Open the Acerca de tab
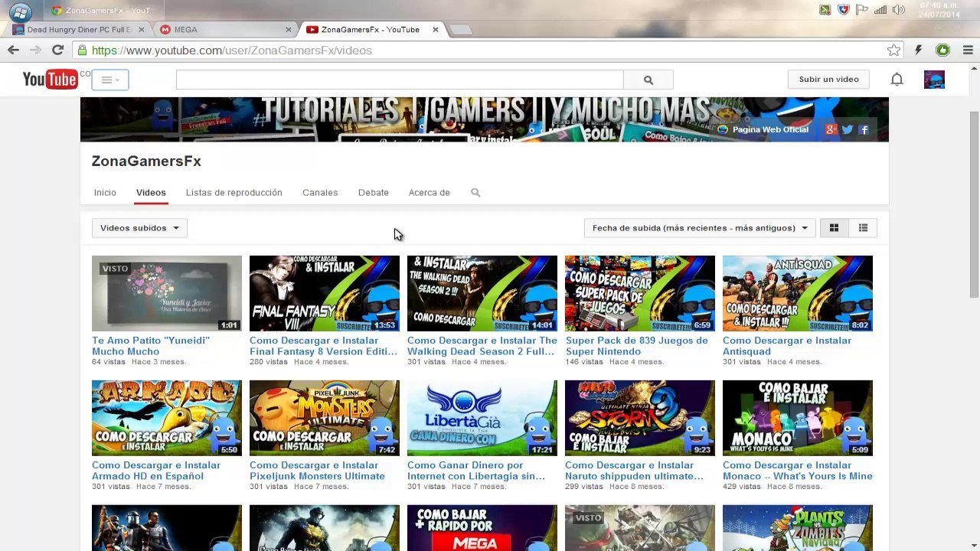The height and width of the screenshot is (551, 980). [430, 193]
